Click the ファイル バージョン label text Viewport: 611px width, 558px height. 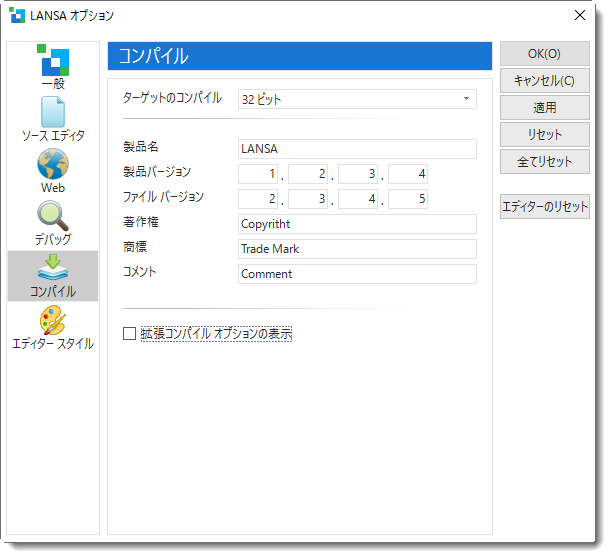click(163, 196)
